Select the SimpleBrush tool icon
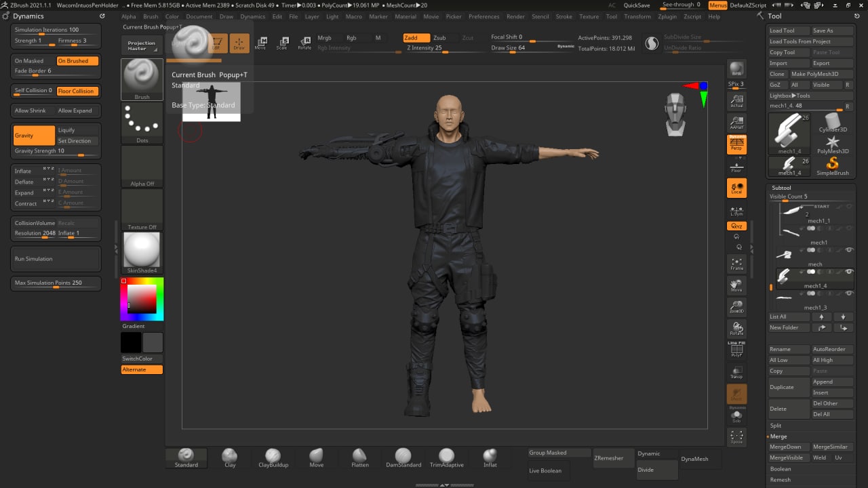The height and width of the screenshot is (488, 868). point(832,166)
